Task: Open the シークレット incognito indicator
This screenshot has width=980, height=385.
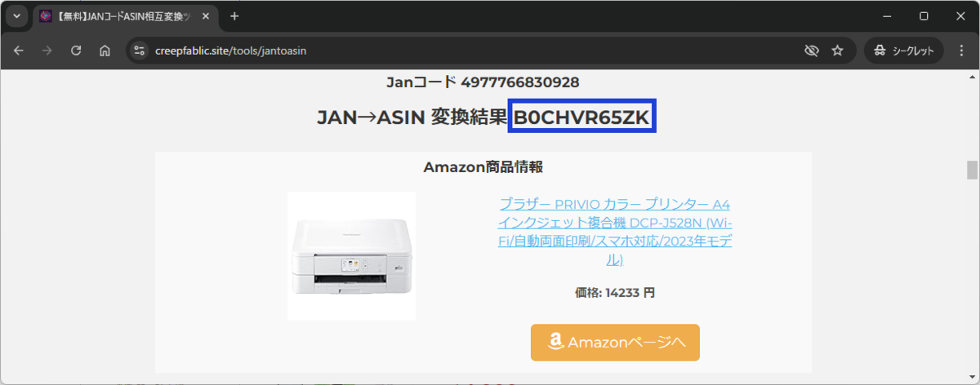Action: (904, 51)
